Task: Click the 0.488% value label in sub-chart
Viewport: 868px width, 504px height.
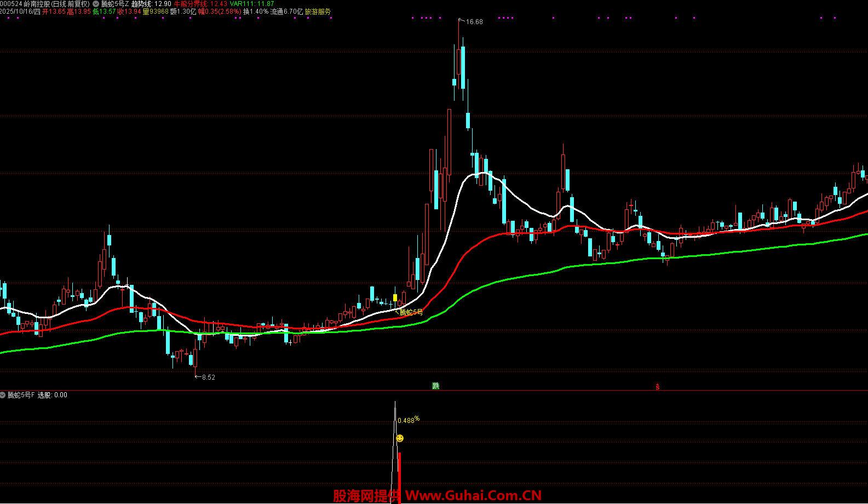Action: (x=408, y=420)
